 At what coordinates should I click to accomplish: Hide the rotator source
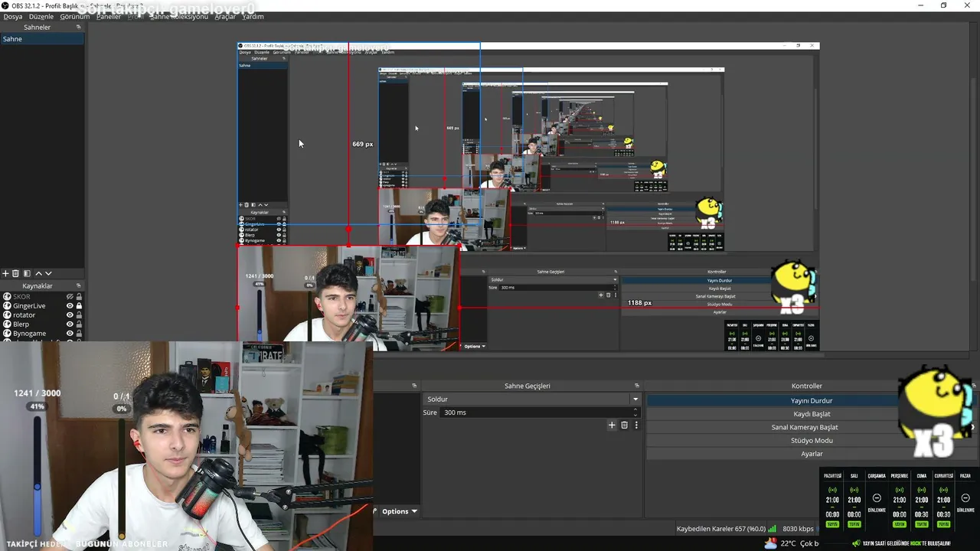(x=70, y=315)
